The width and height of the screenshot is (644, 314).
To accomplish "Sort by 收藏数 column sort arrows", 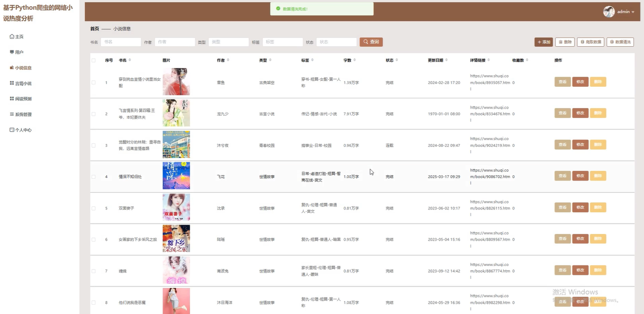I will [527, 60].
